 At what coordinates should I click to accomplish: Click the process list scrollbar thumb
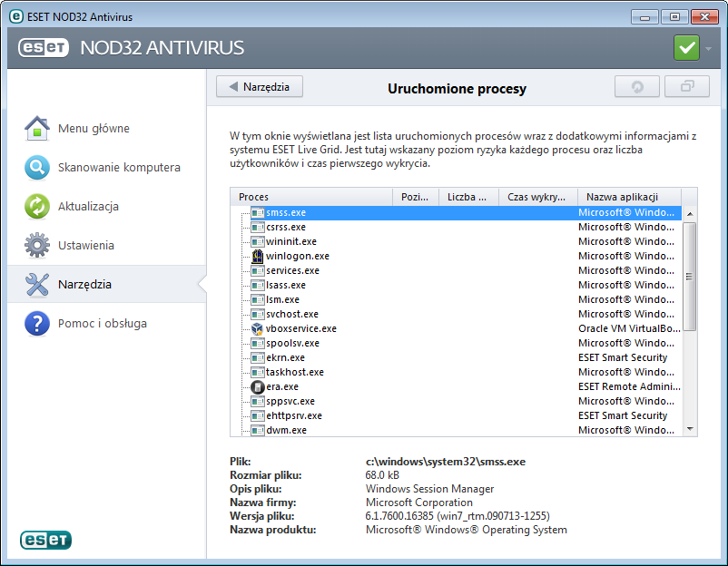coord(690,277)
